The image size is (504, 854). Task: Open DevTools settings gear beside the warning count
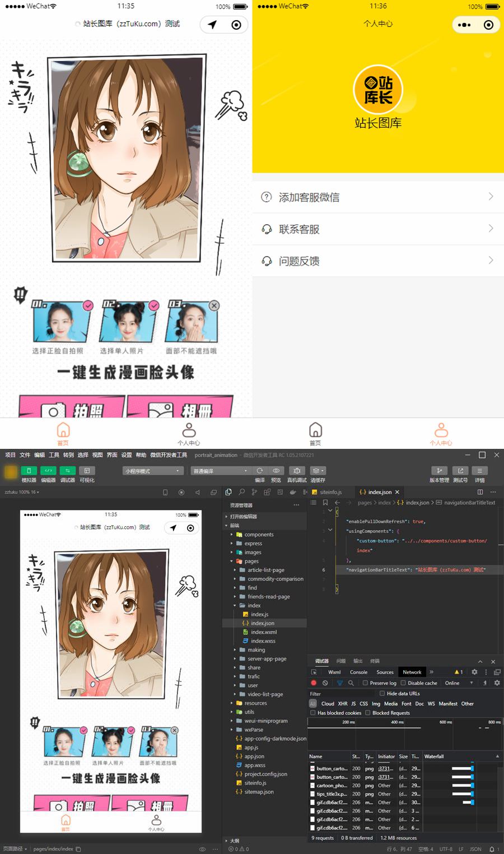[x=474, y=672]
